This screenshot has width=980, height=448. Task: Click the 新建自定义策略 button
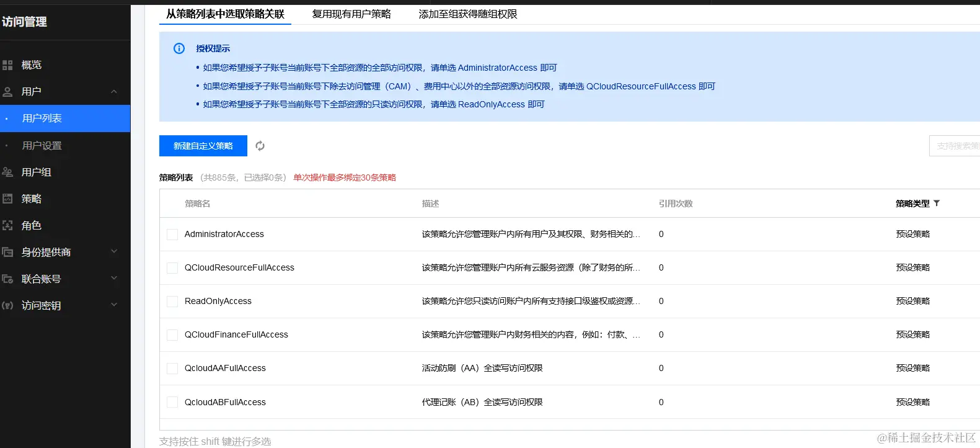[203, 146]
